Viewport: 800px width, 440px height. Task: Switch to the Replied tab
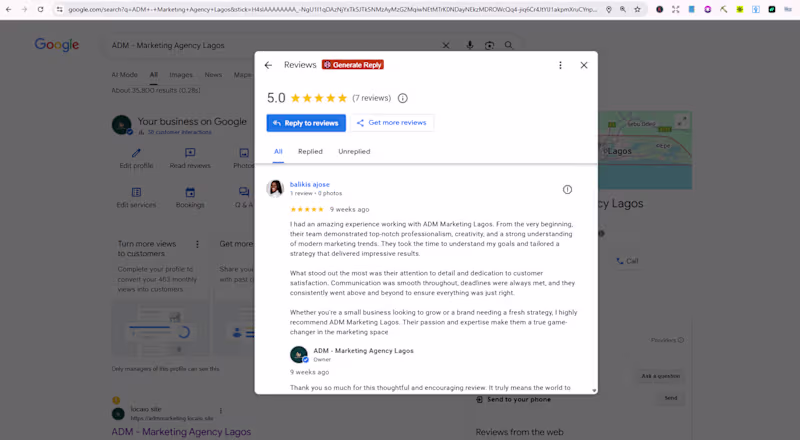coord(310,152)
